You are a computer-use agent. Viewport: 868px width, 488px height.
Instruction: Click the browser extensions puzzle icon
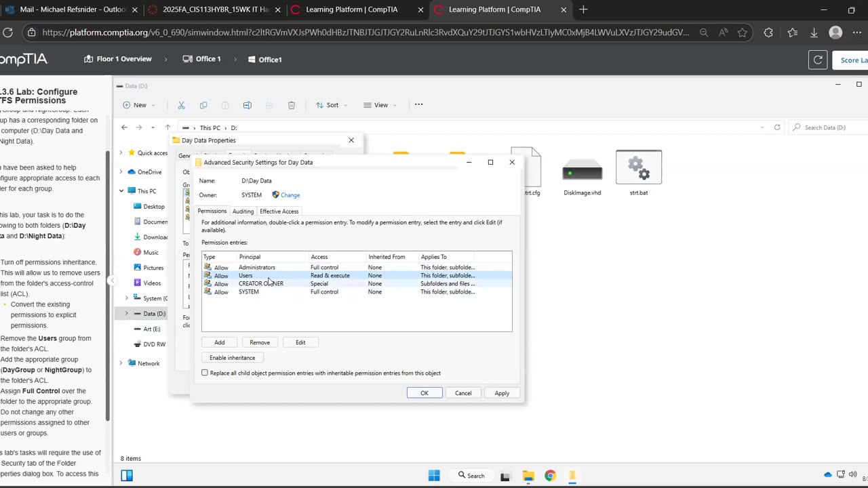(768, 33)
